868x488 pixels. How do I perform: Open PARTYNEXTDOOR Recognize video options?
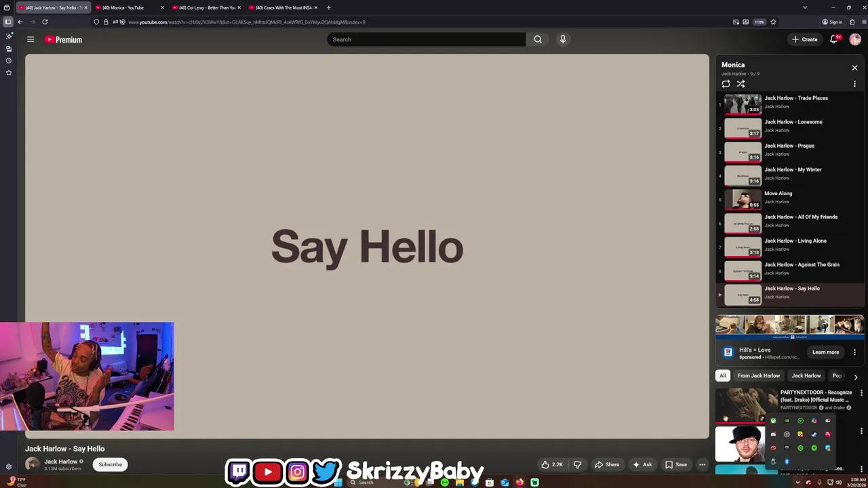pyautogui.click(x=861, y=393)
